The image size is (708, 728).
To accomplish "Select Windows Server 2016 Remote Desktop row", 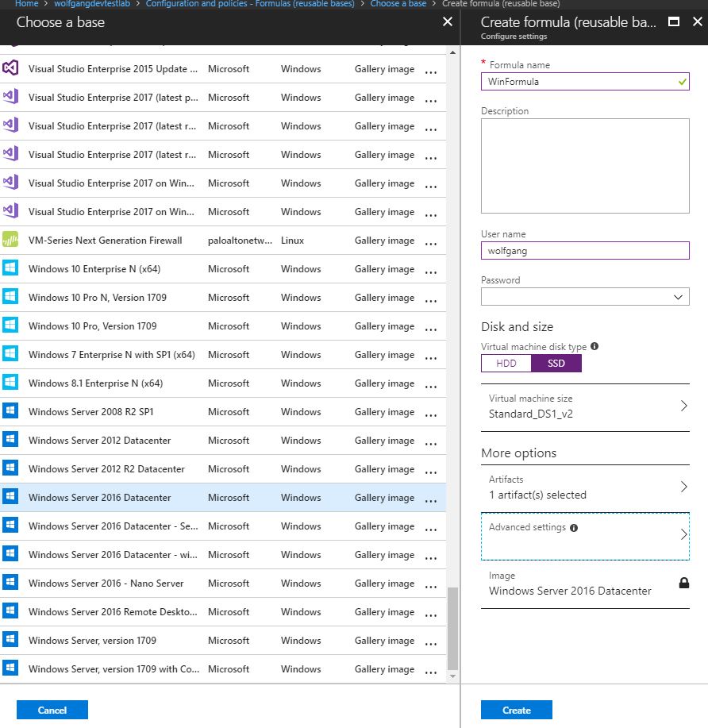I will [x=223, y=611].
